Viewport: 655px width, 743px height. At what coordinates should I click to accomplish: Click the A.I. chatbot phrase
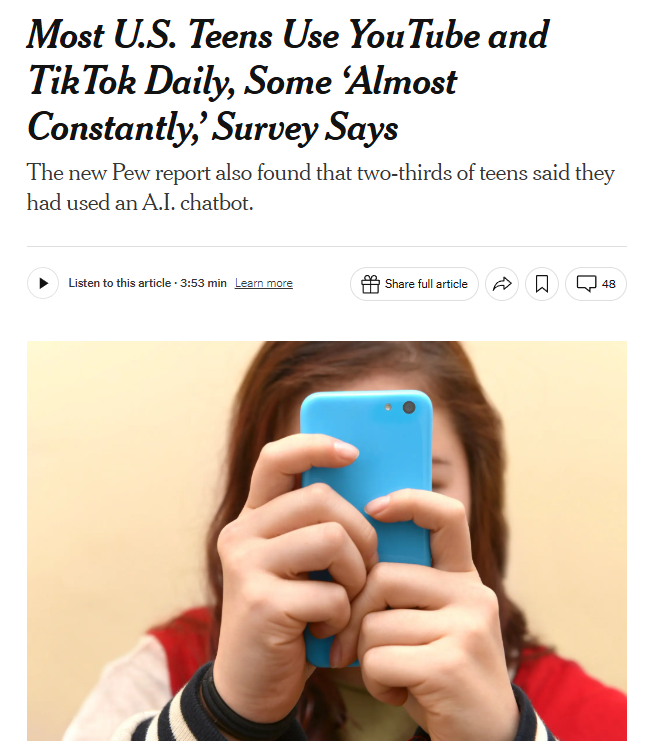pyautogui.click(x=198, y=203)
